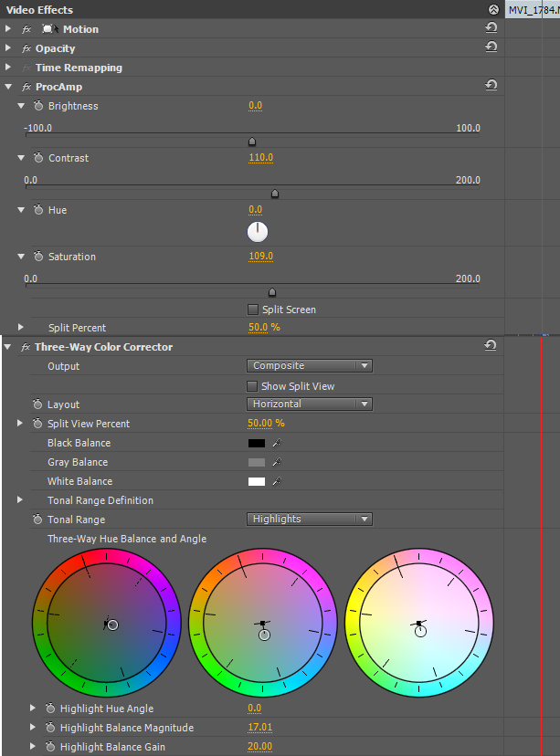The image size is (560, 756).
Task: Click the Saturation value 109.0
Action: (x=261, y=256)
